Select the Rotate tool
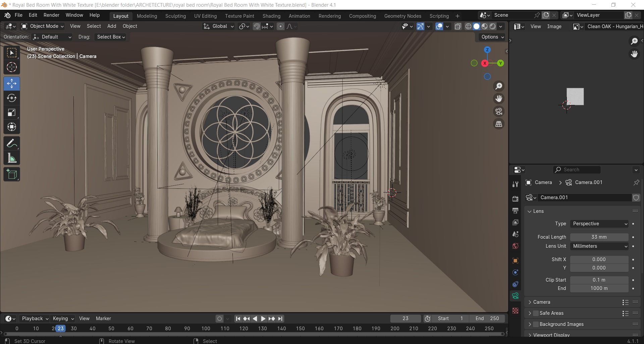Viewport: 644px width, 344px height. [12, 98]
